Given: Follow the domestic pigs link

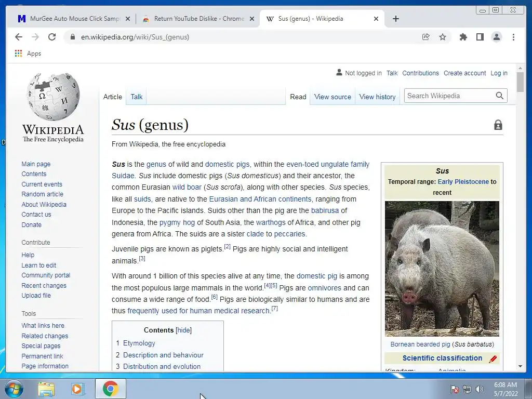Looking at the screenshot, I should click(x=227, y=164).
